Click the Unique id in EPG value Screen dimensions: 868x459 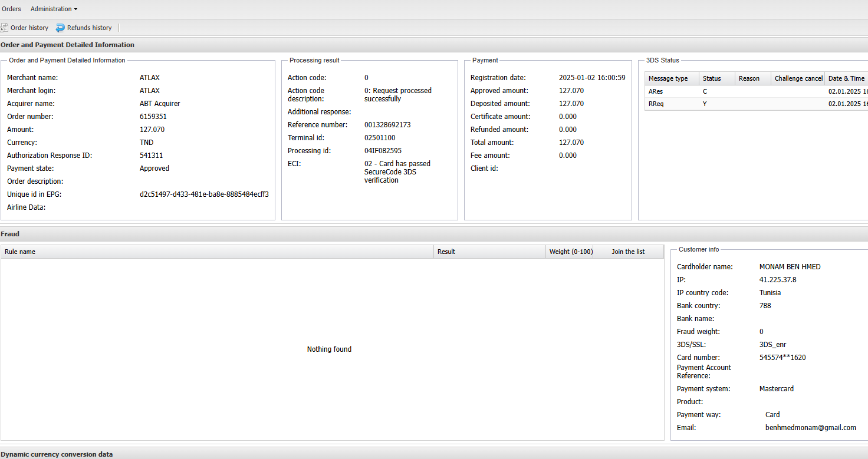[x=204, y=194]
